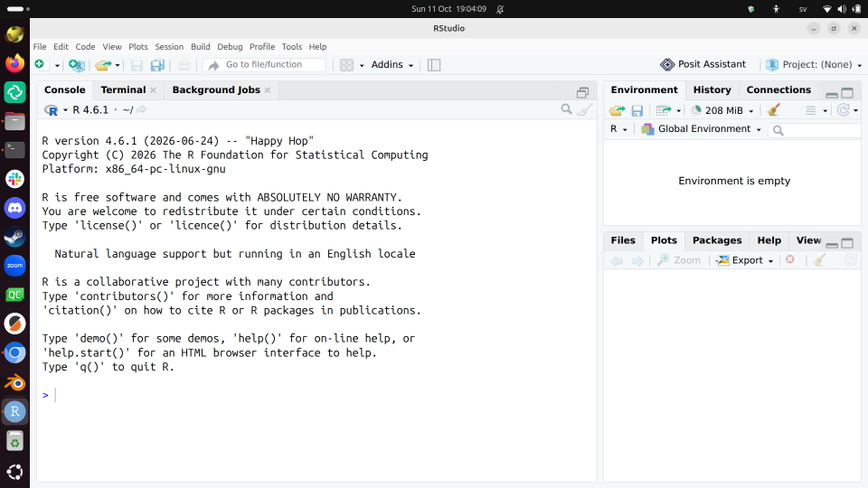Open the File menu
868x488 pixels.
pyautogui.click(x=40, y=46)
